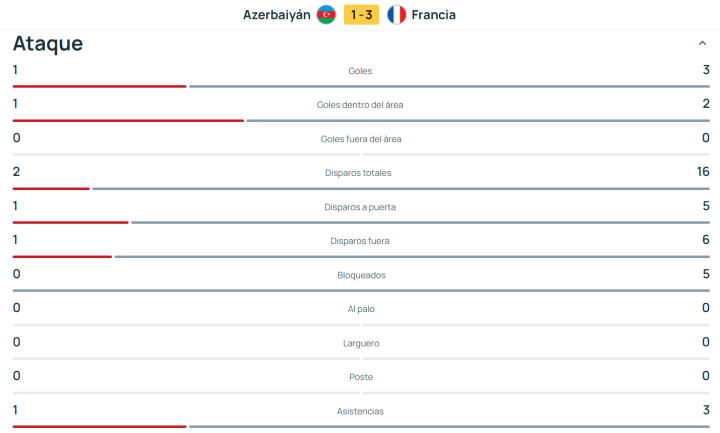Select the Disparos a puerta label
Viewport: 720px width, 433px height.
360,207
